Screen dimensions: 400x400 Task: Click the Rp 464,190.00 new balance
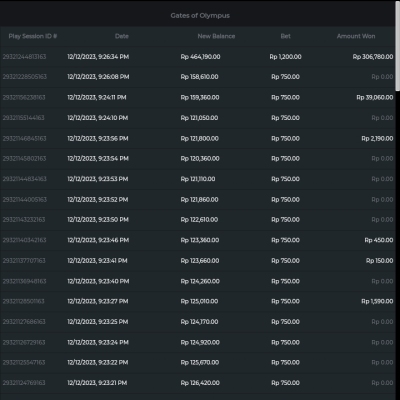pos(200,57)
